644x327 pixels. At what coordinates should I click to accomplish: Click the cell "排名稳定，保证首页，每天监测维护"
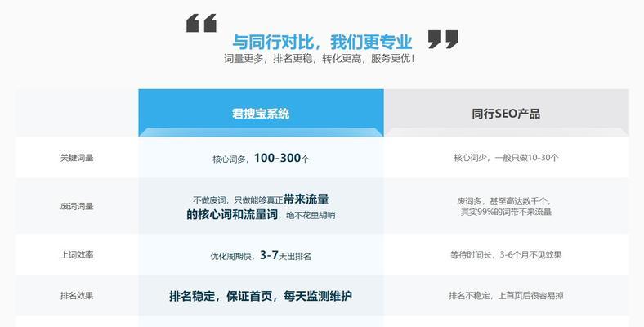click(261, 296)
